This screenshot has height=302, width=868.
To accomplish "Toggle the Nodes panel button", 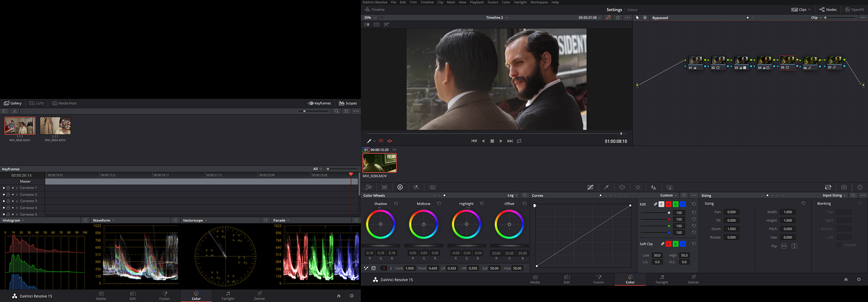I will tap(828, 10).
